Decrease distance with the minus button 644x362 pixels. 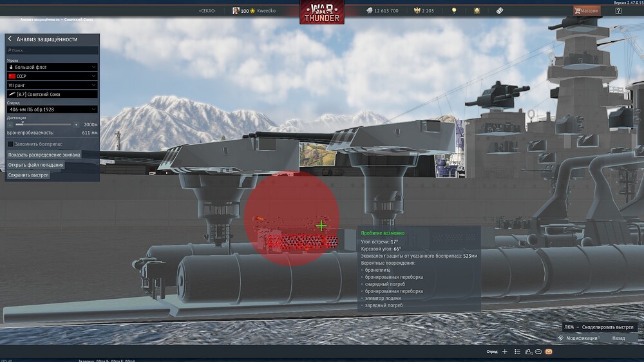[x=10, y=124]
